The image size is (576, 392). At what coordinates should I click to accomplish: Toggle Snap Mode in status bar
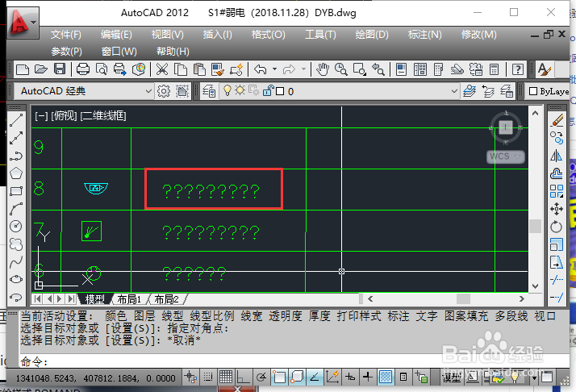click(208, 377)
